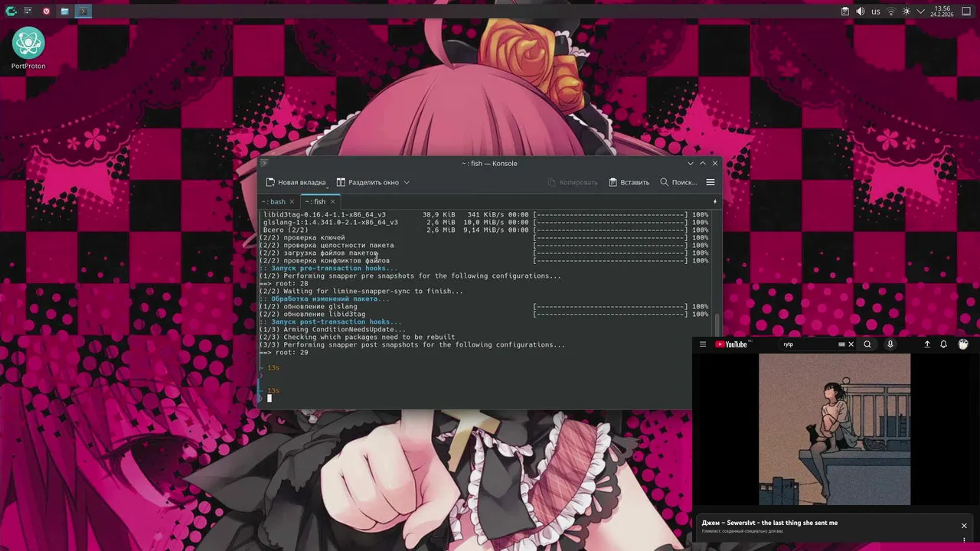Click the YouTube logo
980x551 pixels.
[x=732, y=344]
